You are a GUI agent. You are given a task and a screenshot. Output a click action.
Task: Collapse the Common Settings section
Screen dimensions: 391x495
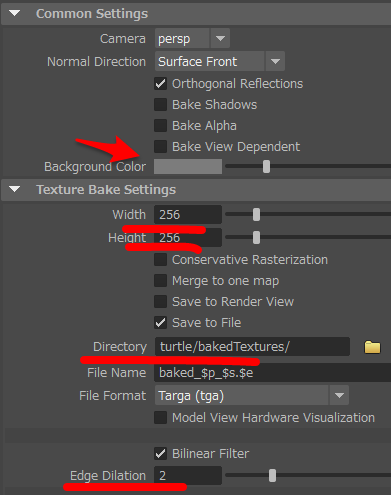[x=14, y=14]
